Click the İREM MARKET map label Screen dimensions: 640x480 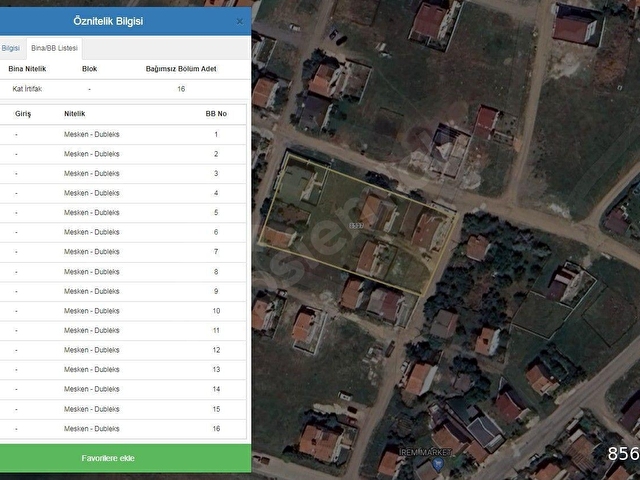(425, 452)
